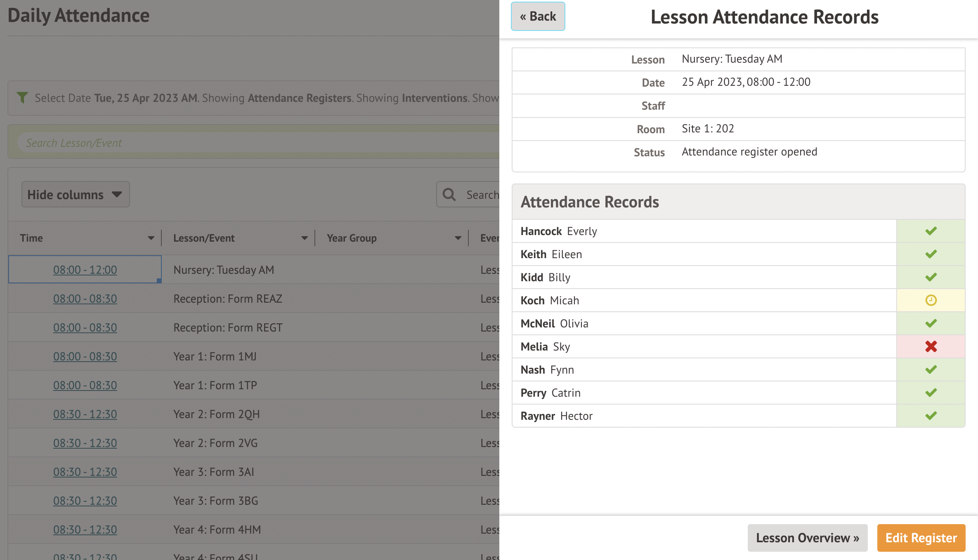Viewport: 978px width, 560px height.
Task: Click Nash Fynn's present check mark
Action: (931, 369)
